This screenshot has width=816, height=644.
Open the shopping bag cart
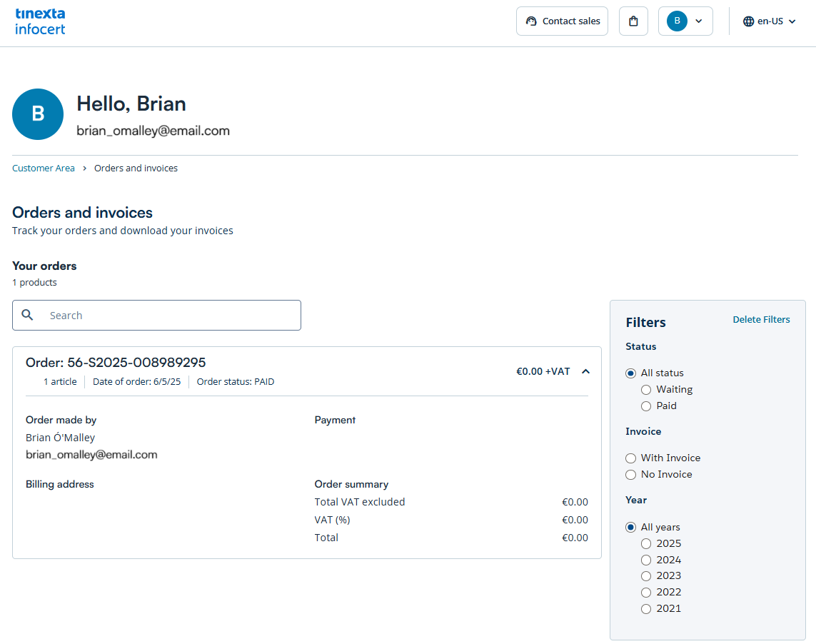(633, 21)
